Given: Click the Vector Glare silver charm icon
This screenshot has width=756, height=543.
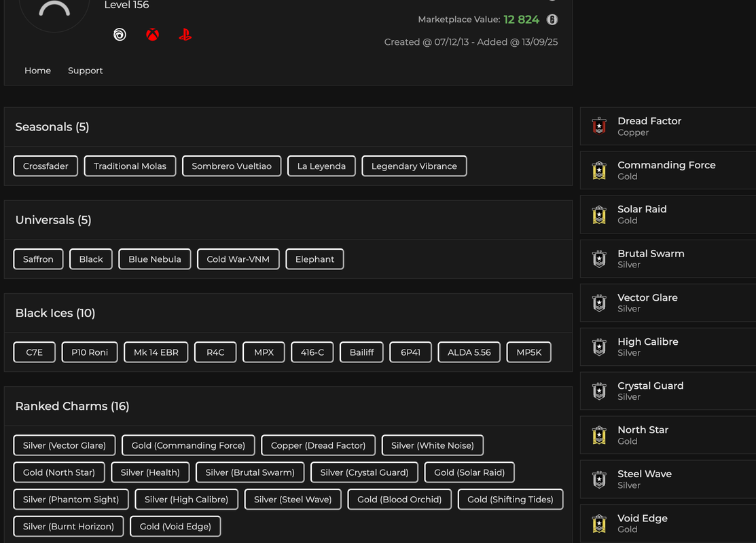Looking at the screenshot, I should click(x=599, y=303).
